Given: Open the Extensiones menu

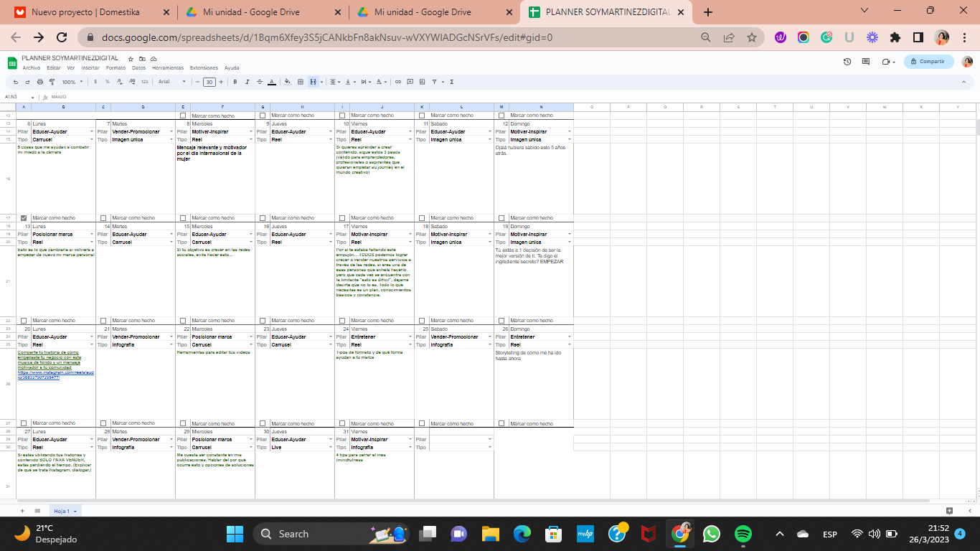Looking at the screenshot, I should [204, 68].
